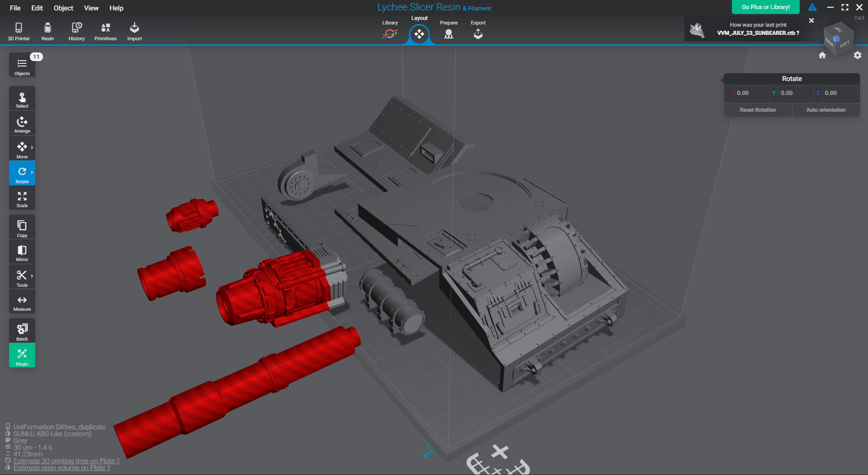Click Go Plus or Library button
The image size is (868, 475).
[x=766, y=7]
